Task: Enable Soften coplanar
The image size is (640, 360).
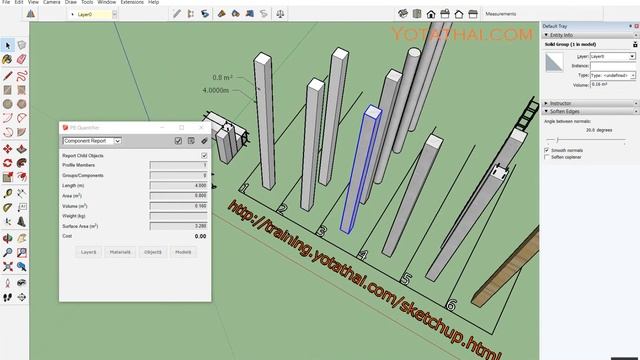Action: click(x=547, y=157)
